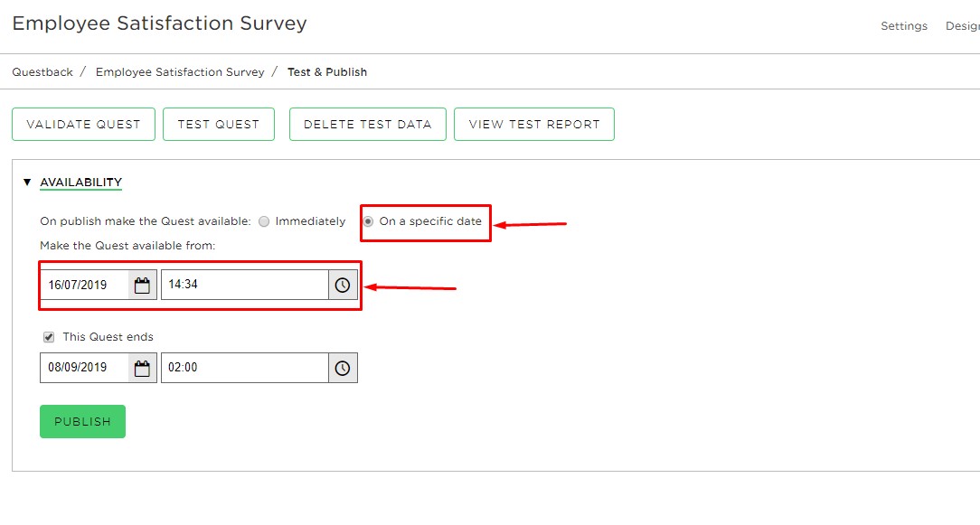980x525 pixels.
Task: Click the 'This Quest ends' label text
Action: point(108,337)
